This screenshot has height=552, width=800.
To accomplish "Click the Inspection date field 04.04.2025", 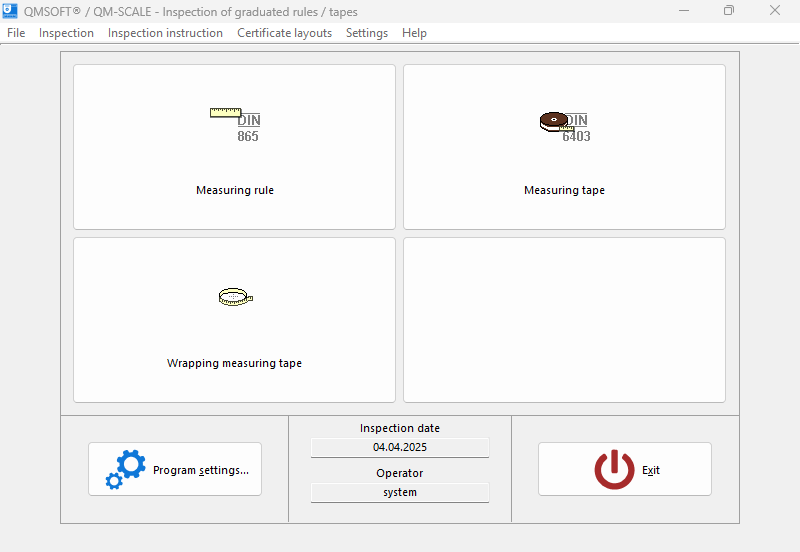I will click(400, 447).
